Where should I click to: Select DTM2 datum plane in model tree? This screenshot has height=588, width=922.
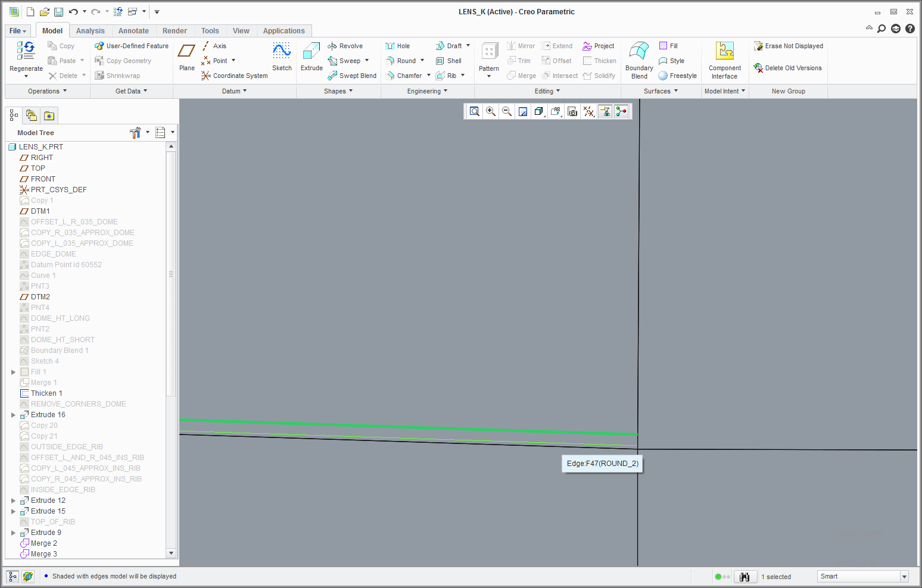41,297
